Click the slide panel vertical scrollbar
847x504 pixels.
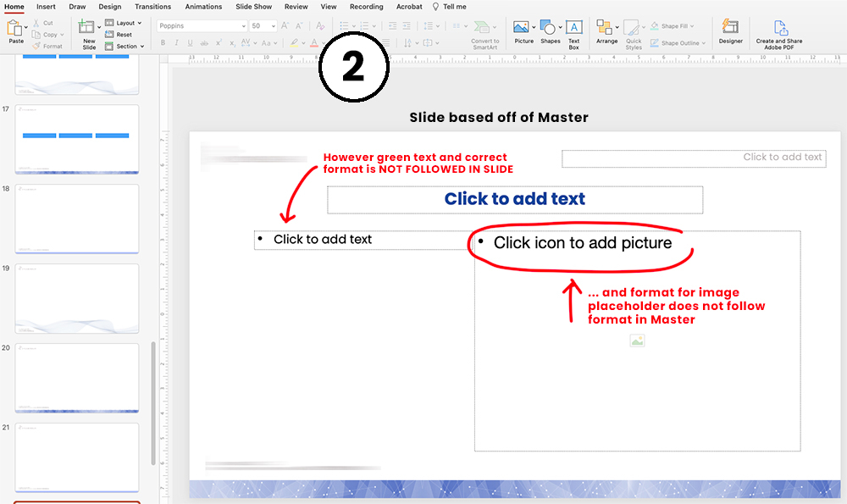(153, 403)
